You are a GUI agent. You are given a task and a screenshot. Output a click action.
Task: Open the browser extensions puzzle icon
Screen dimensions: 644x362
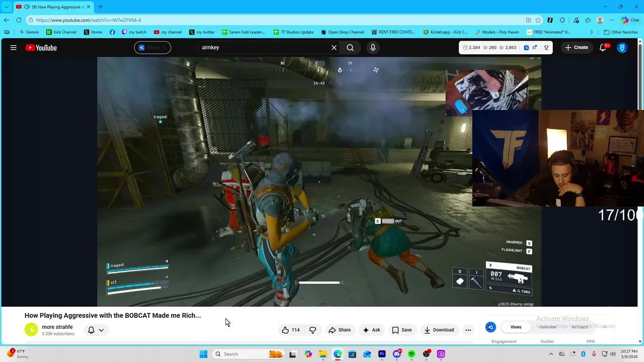tap(562, 20)
